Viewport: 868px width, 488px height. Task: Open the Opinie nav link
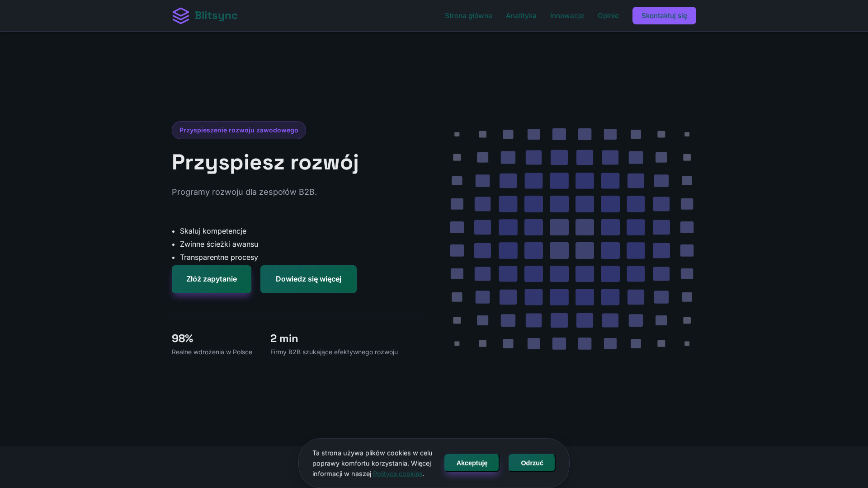point(608,16)
